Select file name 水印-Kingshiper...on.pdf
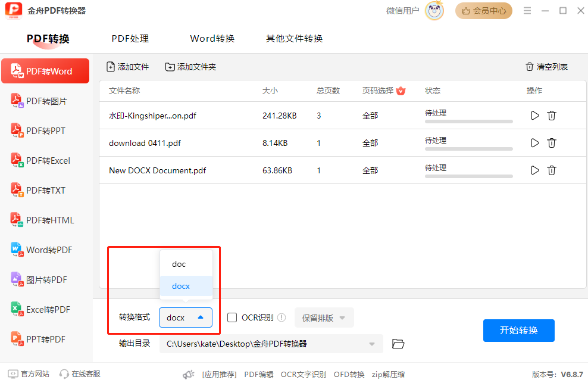 point(152,116)
